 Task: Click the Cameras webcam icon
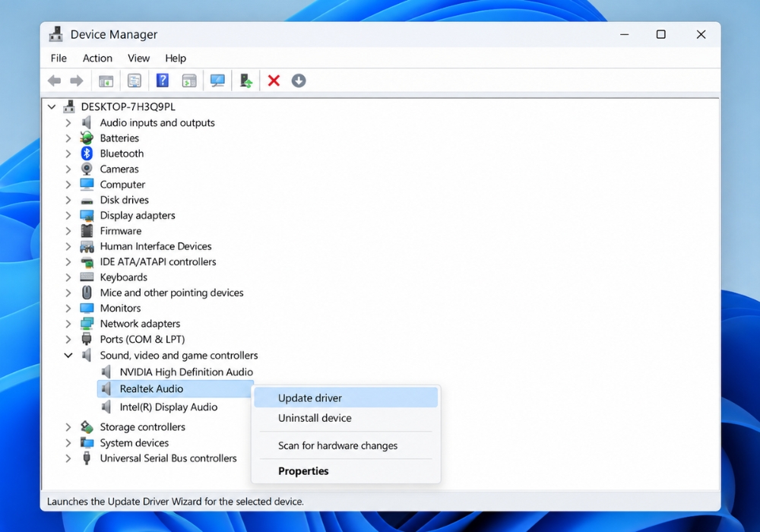tap(87, 169)
